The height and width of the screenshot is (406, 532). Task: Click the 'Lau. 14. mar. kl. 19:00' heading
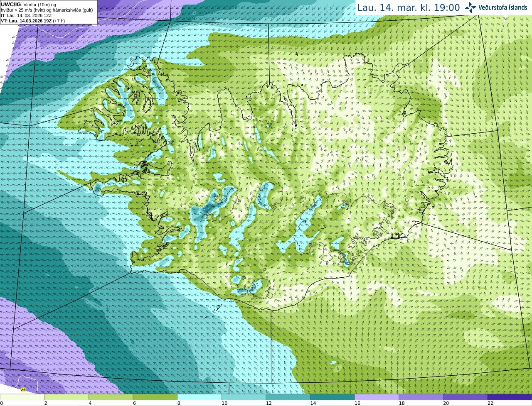pos(409,7)
